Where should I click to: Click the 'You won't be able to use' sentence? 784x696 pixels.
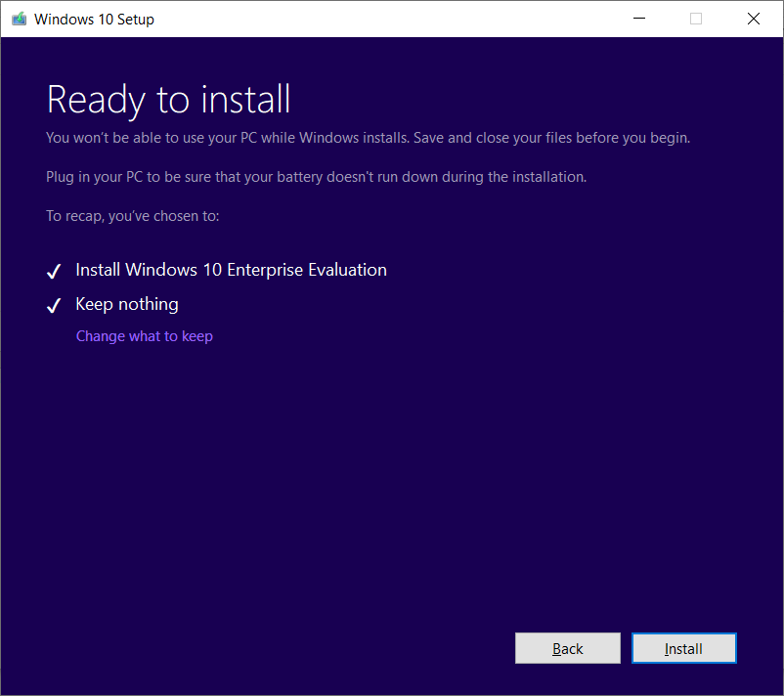(368, 138)
